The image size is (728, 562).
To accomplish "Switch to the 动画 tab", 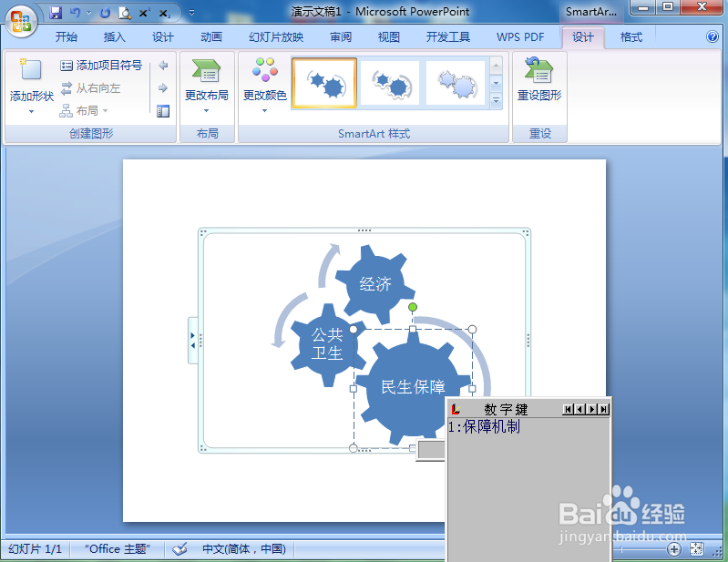I will pyautogui.click(x=211, y=37).
